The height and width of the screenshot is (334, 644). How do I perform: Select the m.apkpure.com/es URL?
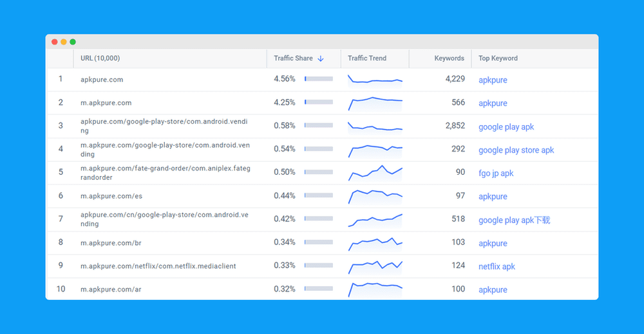click(111, 196)
